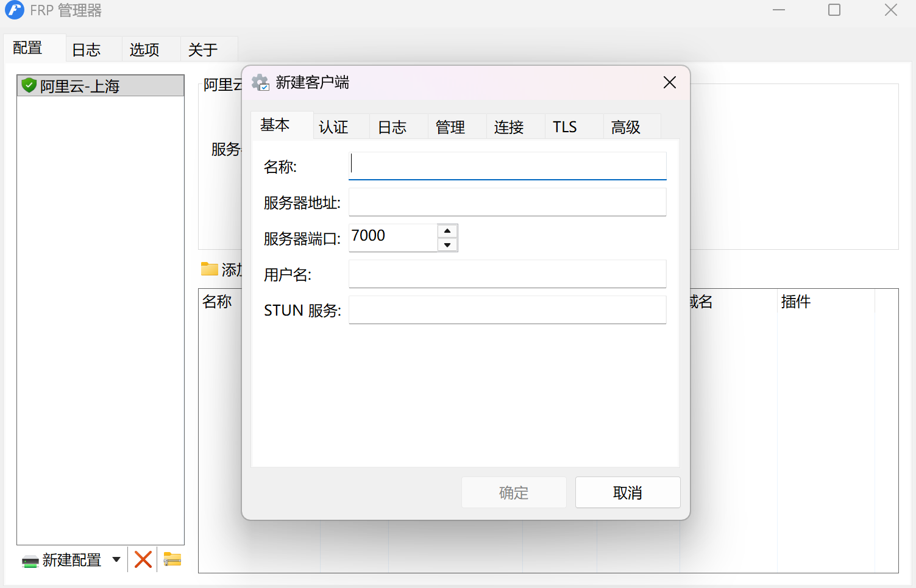Decrease server port with down arrow
The width and height of the screenshot is (916, 588).
(x=447, y=245)
